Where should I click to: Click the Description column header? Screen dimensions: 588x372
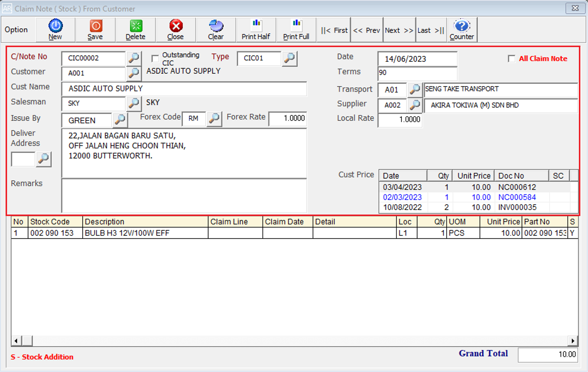tap(145, 222)
